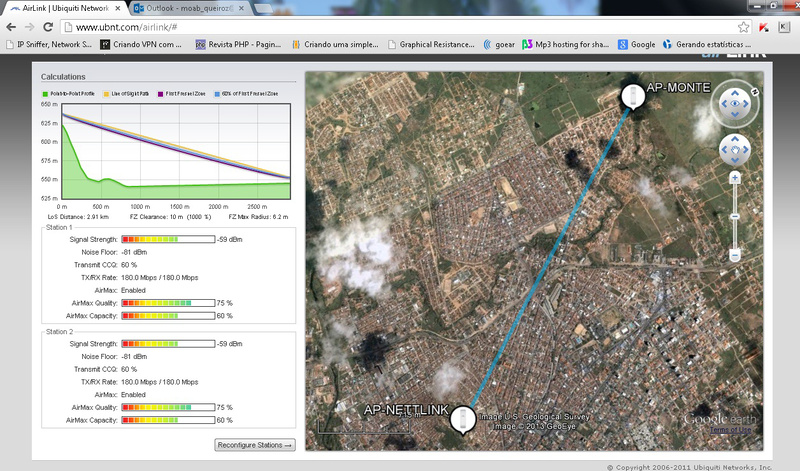The height and width of the screenshot is (471, 800).
Task: Click LoS Distance: 2.91 km text
Action: [78, 217]
